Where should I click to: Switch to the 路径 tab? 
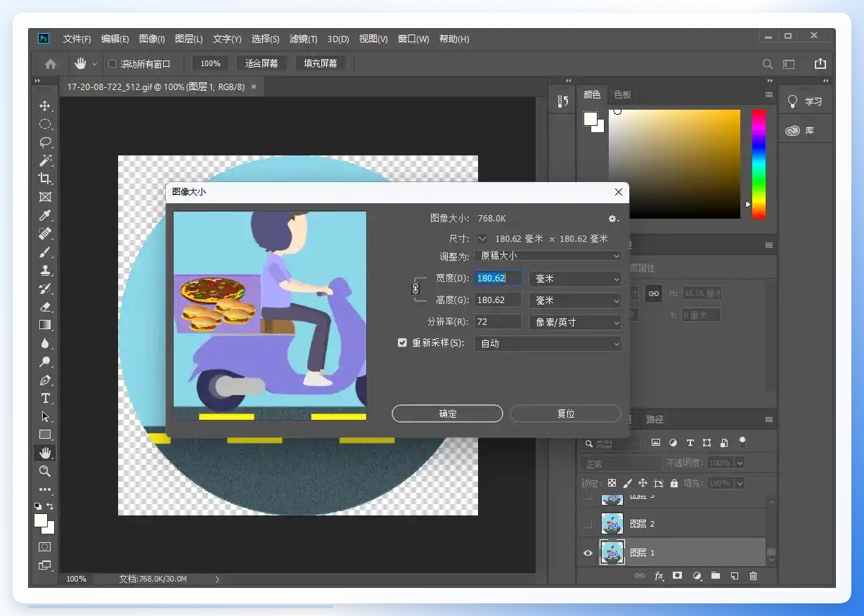(655, 419)
